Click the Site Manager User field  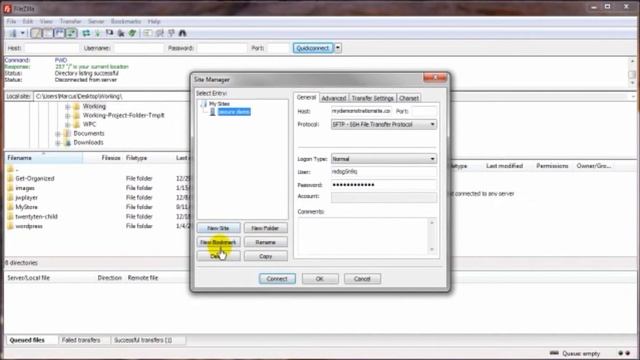[384, 172]
